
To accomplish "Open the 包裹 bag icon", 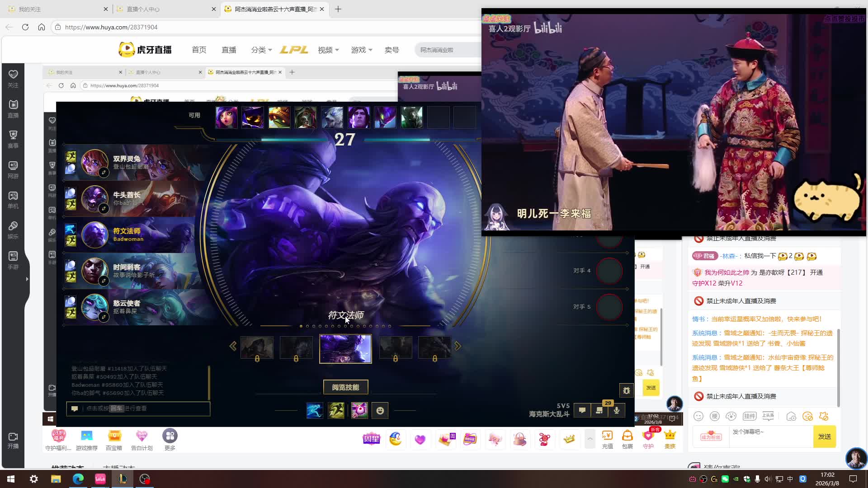I will pos(627,439).
